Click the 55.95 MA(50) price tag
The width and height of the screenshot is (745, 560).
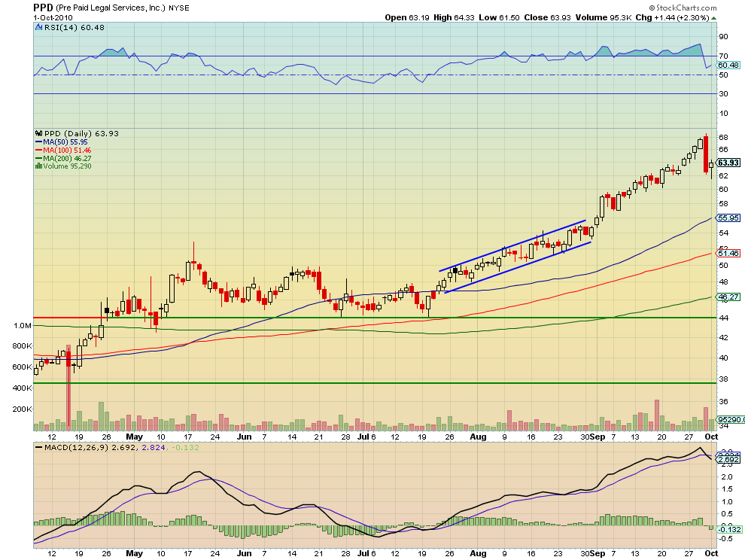click(728, 218)
